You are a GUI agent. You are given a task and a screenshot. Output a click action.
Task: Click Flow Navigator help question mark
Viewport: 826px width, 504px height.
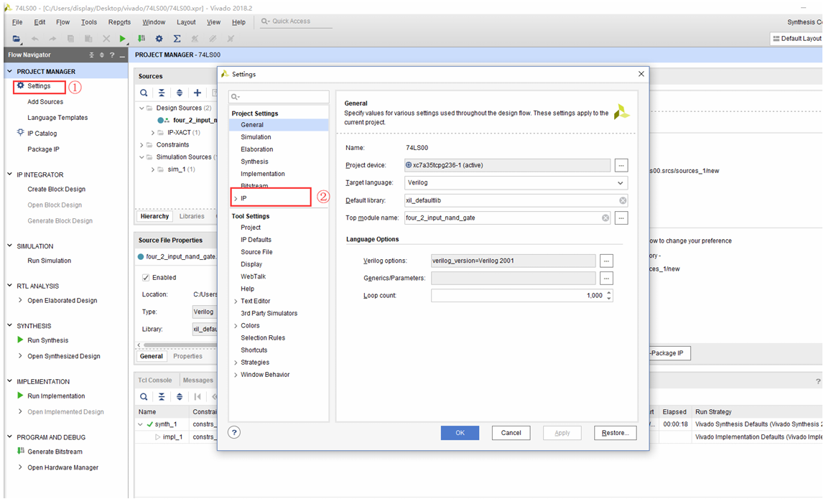(x=111, y=55)
